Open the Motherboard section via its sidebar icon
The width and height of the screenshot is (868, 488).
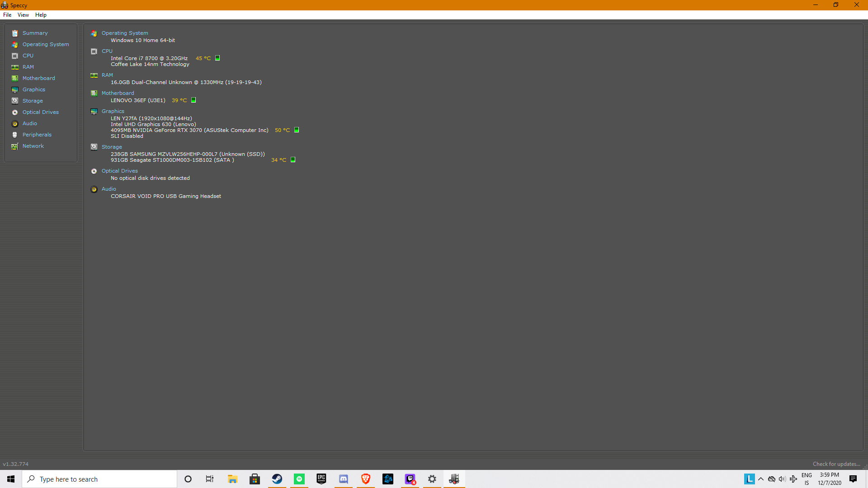point(15,79)
